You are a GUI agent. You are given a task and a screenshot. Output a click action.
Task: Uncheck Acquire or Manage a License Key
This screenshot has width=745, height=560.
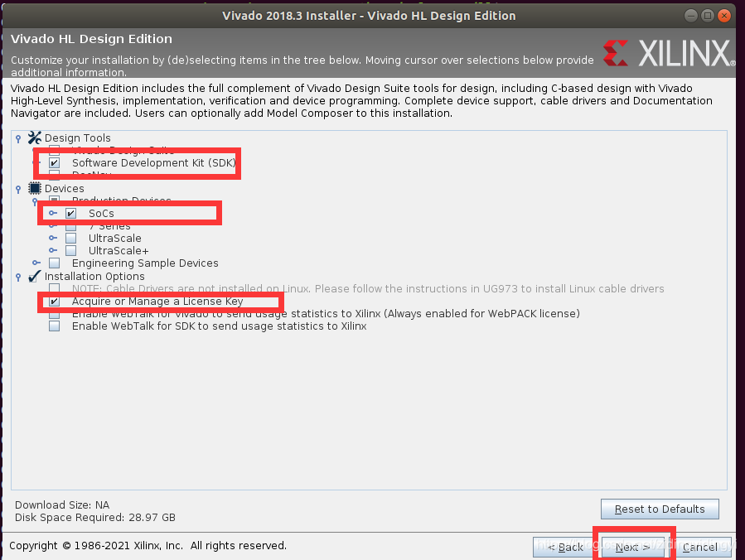(54, 302)
